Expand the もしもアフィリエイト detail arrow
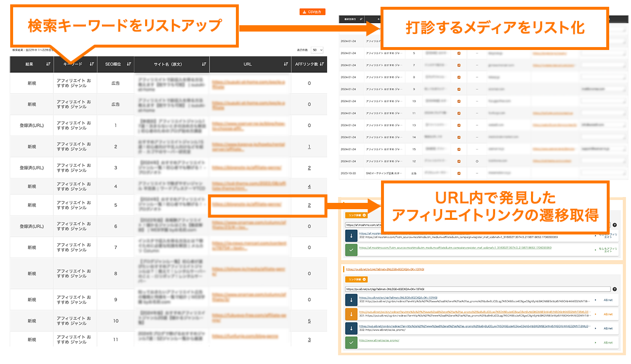The width and height of the screenshot is (631, 364). click(595, 249)
